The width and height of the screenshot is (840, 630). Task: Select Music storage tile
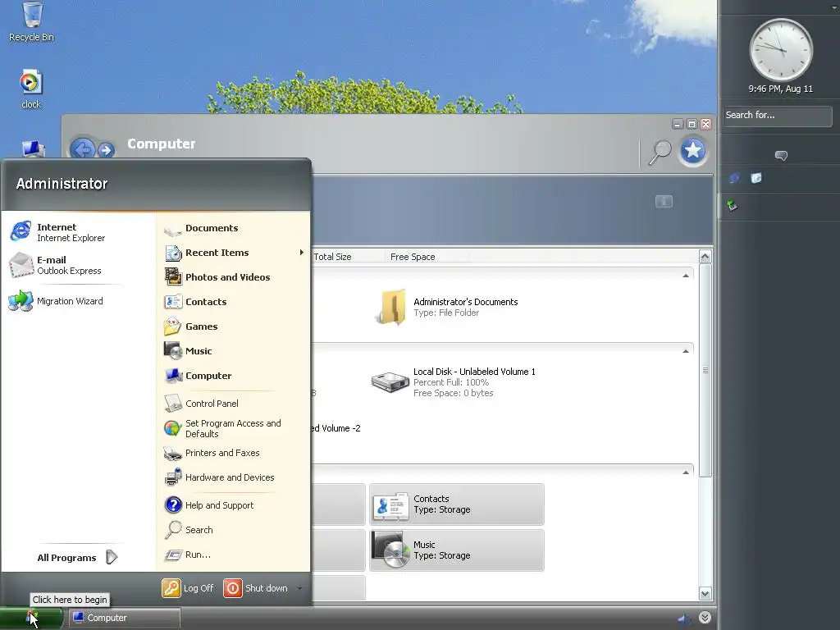tap(457, 550)
